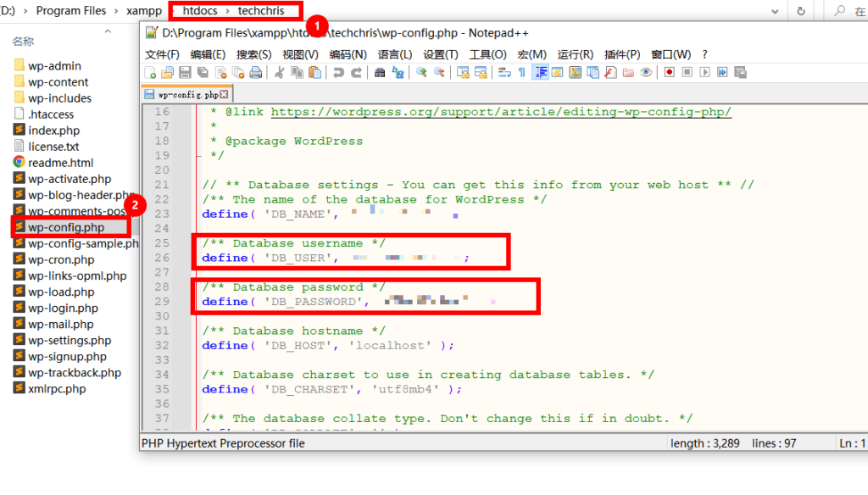Click the New file toolbar icon
This screenshot has width=868, height=495.
[153, 73]
